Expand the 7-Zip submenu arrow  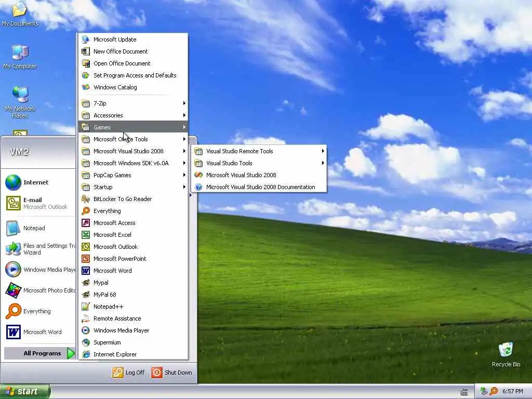184,103
